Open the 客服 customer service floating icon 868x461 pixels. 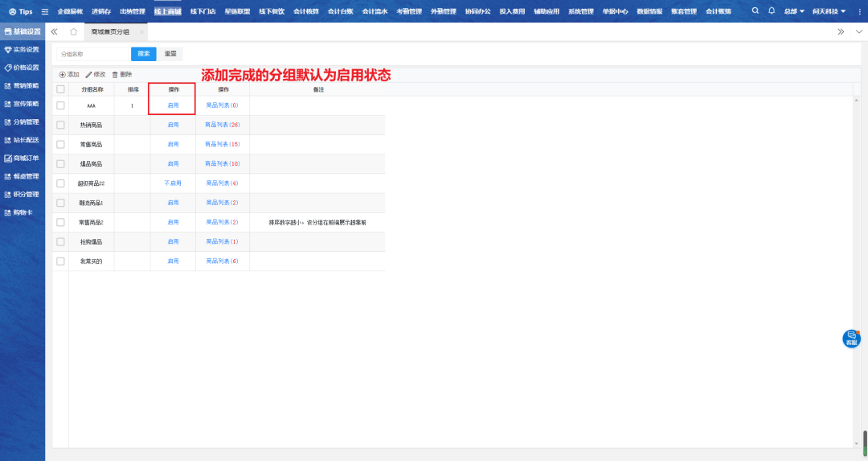tap(851, 339)
